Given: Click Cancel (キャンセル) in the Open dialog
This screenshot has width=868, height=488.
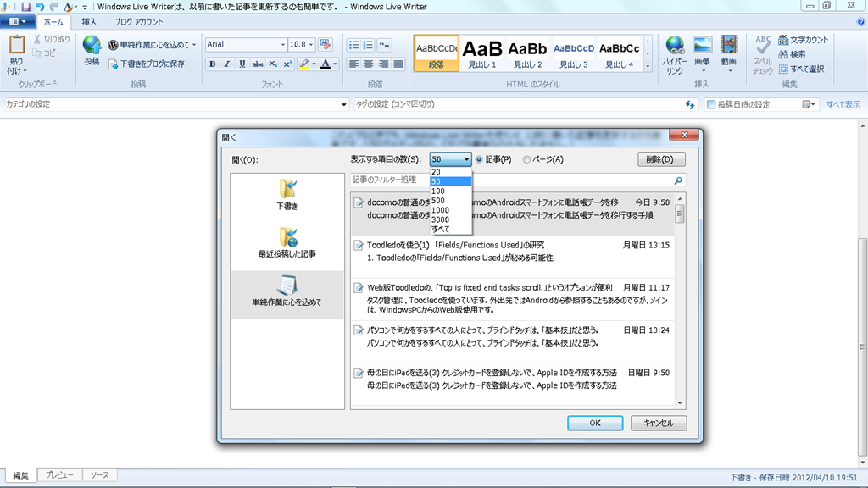Looking at the screenshot, I should pos(658,424).
